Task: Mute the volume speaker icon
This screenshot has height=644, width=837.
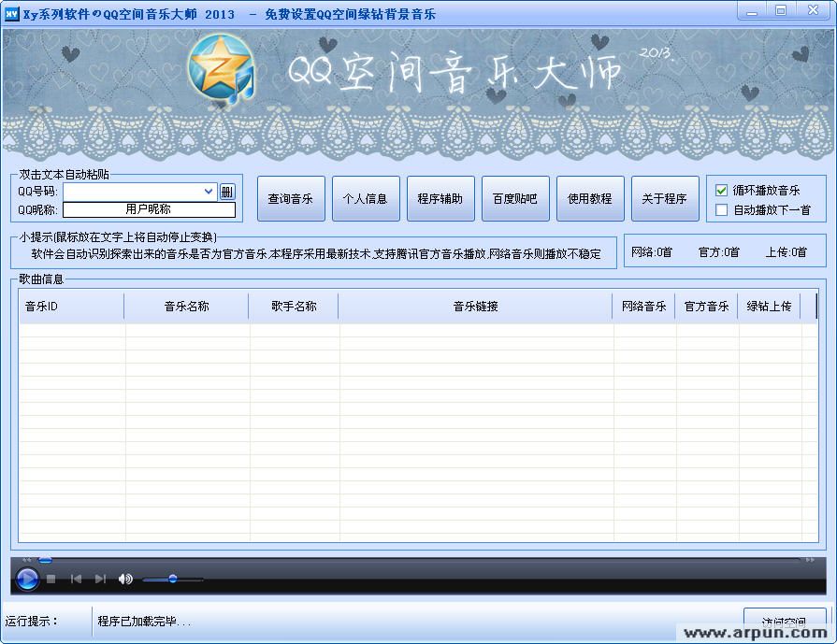Action: click(x=125, y=579)
